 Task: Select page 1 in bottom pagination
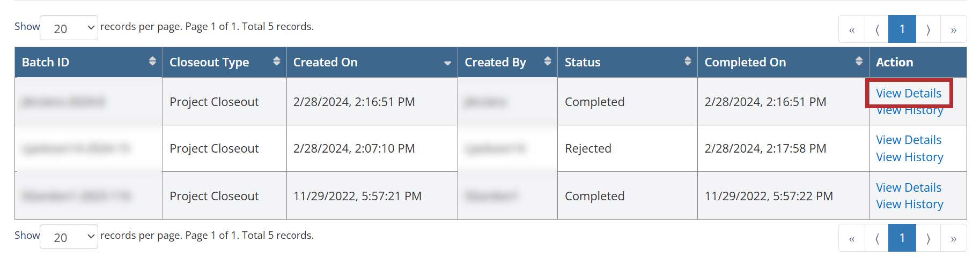902,238
